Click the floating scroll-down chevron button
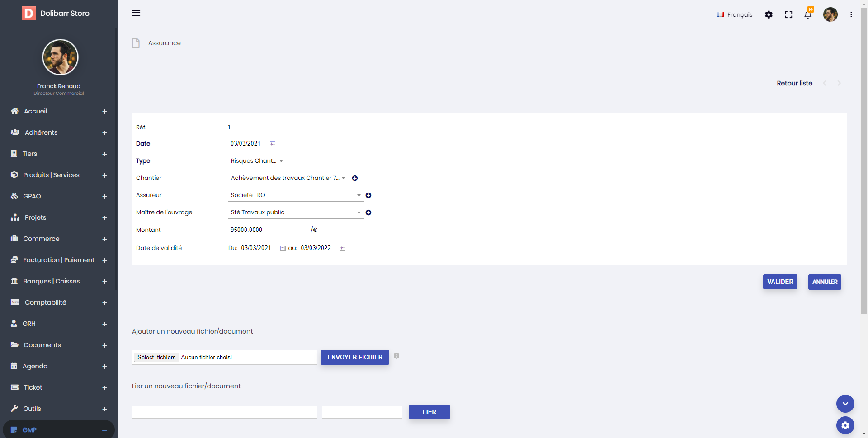 click(845, 404)
